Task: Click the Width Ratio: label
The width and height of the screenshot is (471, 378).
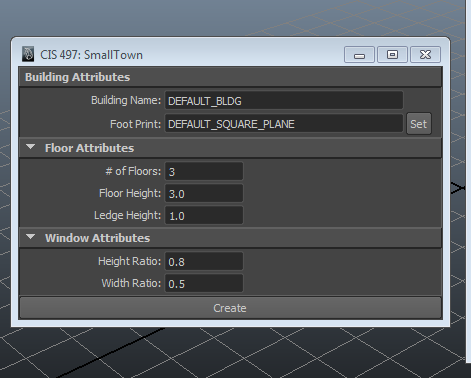Action: click(131, 283)
